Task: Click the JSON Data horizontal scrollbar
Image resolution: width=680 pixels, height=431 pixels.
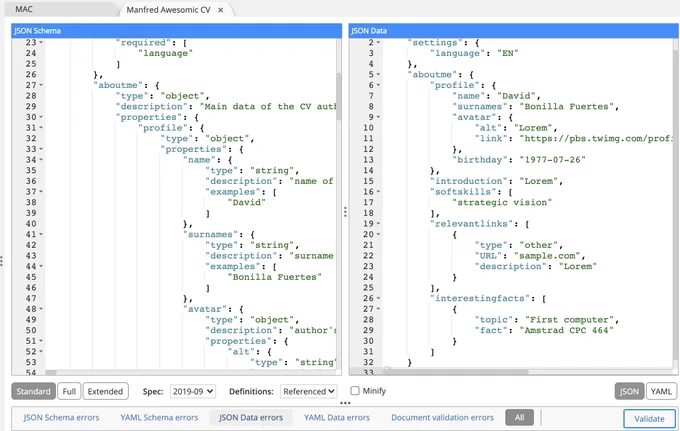Action: (x=455, y=372)
